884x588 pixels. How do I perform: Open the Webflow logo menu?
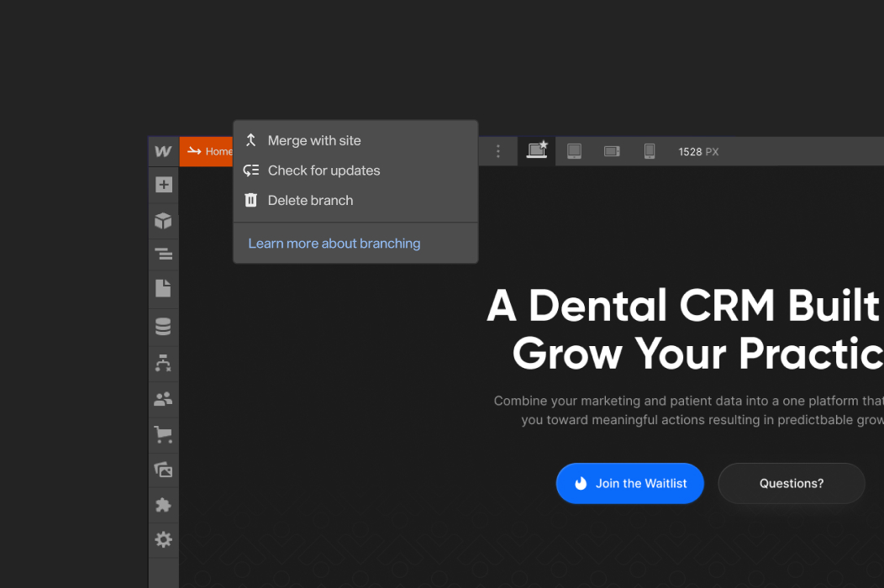tap(164, 151)
